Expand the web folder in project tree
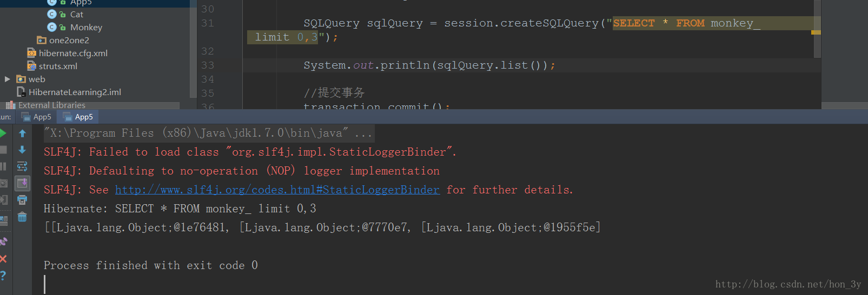The image size is (868, 295). 8,79
